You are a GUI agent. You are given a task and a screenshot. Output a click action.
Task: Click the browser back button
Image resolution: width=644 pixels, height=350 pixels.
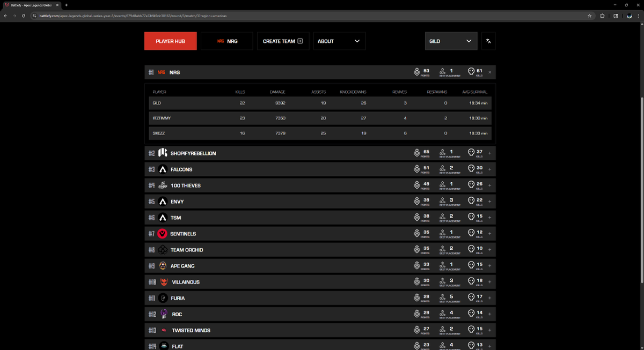(x=5, y=16)
